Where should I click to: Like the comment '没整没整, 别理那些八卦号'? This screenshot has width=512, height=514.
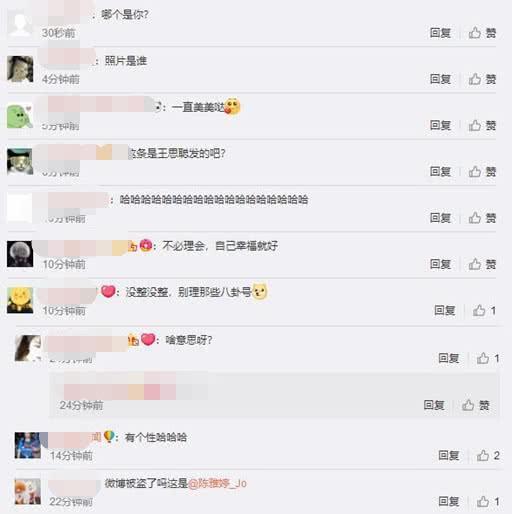484,310
